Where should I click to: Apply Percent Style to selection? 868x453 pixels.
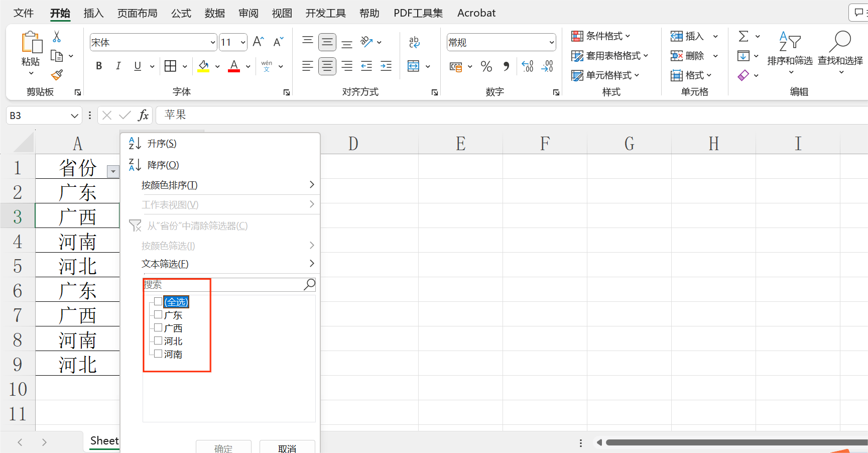(x=485, y=66)
